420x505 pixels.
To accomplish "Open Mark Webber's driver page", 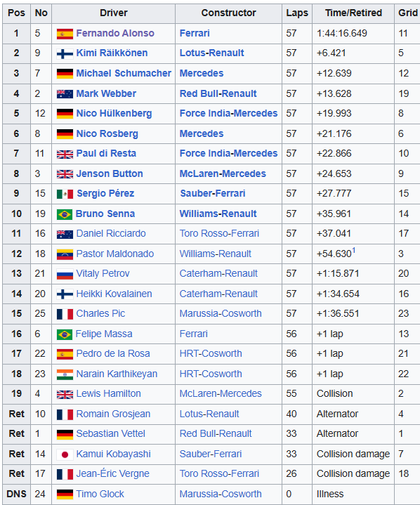I will [x=106, y=93].
